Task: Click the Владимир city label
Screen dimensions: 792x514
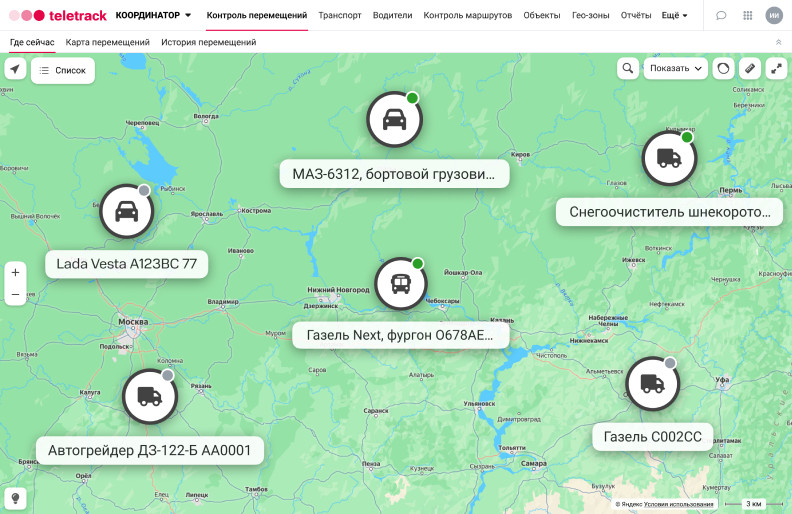Action: 223,301
